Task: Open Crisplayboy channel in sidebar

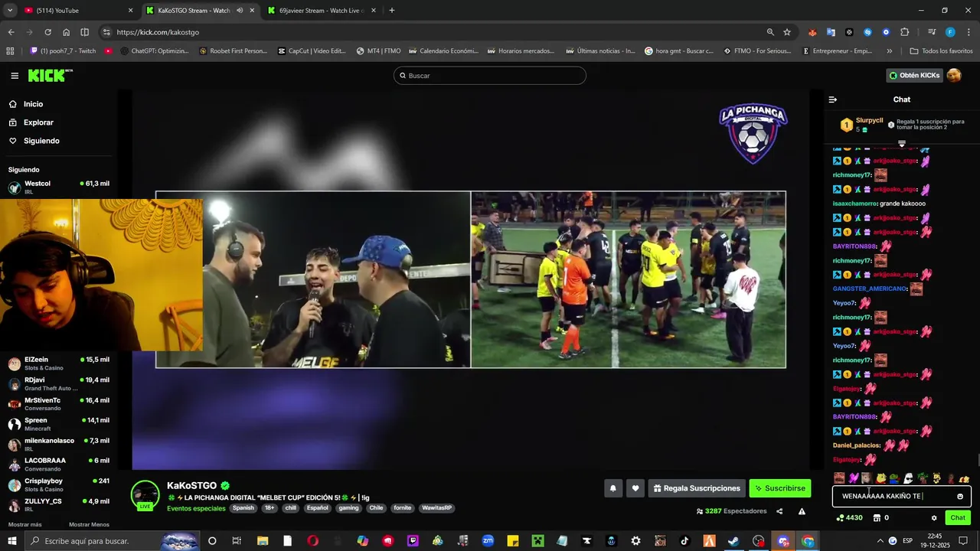Action: [58, 485]
